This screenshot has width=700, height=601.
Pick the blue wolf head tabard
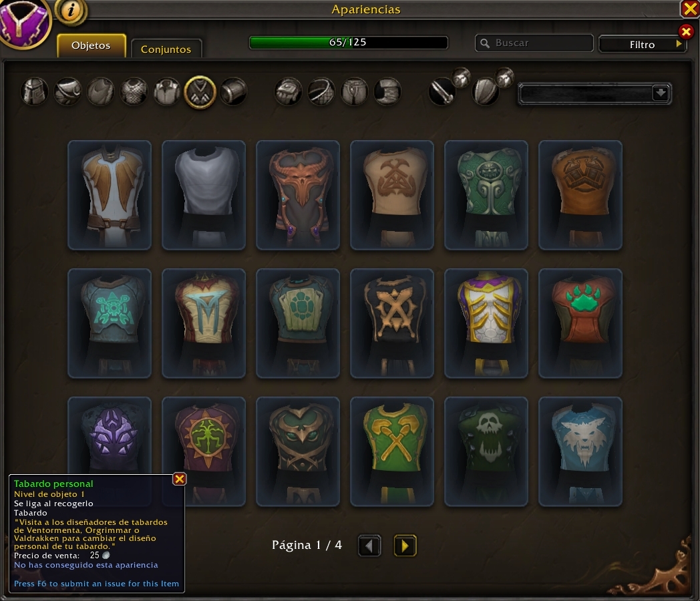pyautogui.click(x=580, y=451)
